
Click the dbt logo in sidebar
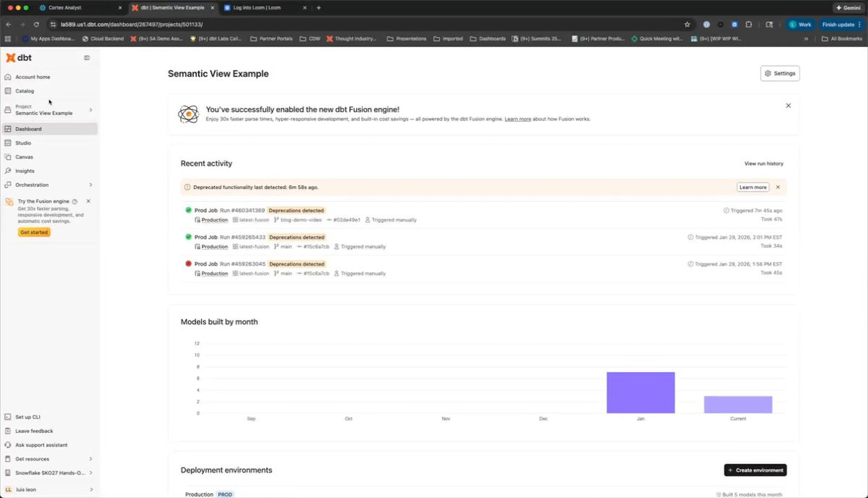[19, 58]
